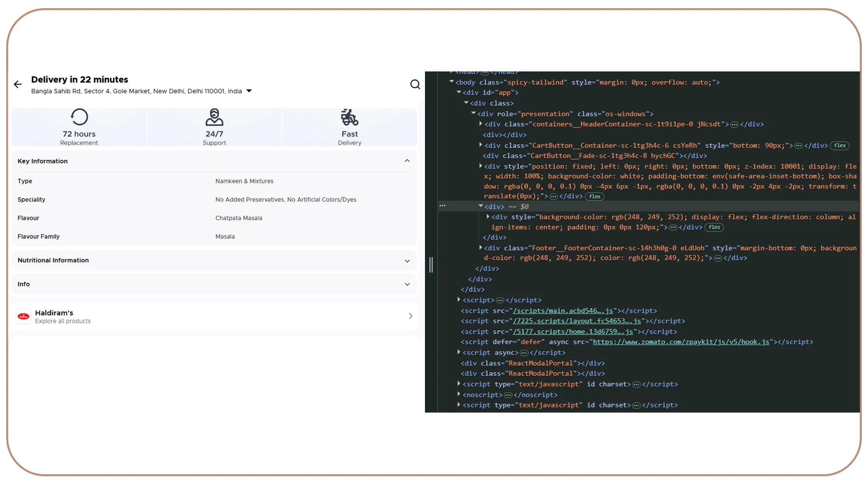Click the three-dots menu beside selected div
Screen dimensions: 868x484
coord(442,205)
